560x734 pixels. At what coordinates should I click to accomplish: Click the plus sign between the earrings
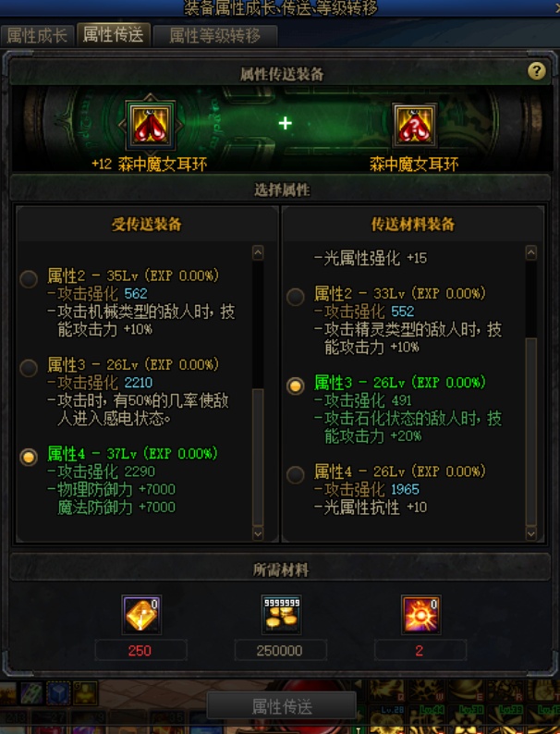[x=285, y=123]
